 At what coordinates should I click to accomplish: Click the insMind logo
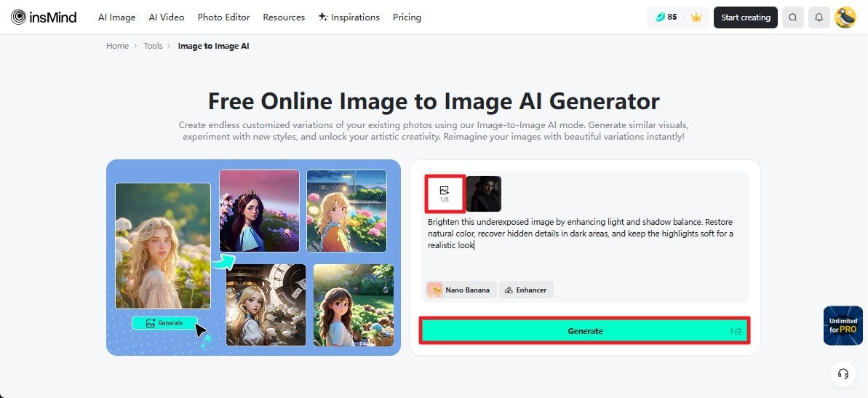pyautogui.click(x=44, y=17)
